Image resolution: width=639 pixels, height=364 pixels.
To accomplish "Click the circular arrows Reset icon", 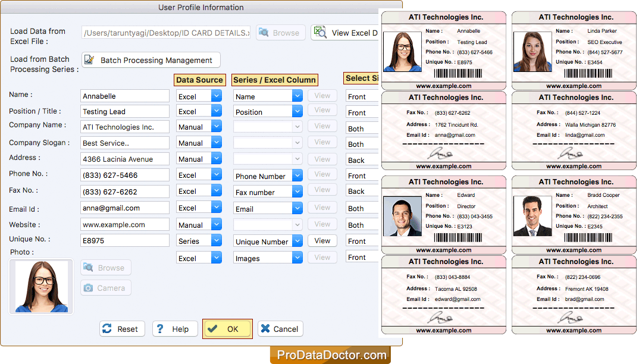I will [x=107, y=328].
